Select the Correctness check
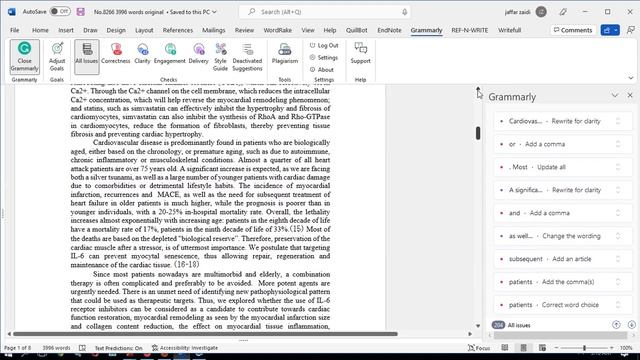 [x=116, y=54]
